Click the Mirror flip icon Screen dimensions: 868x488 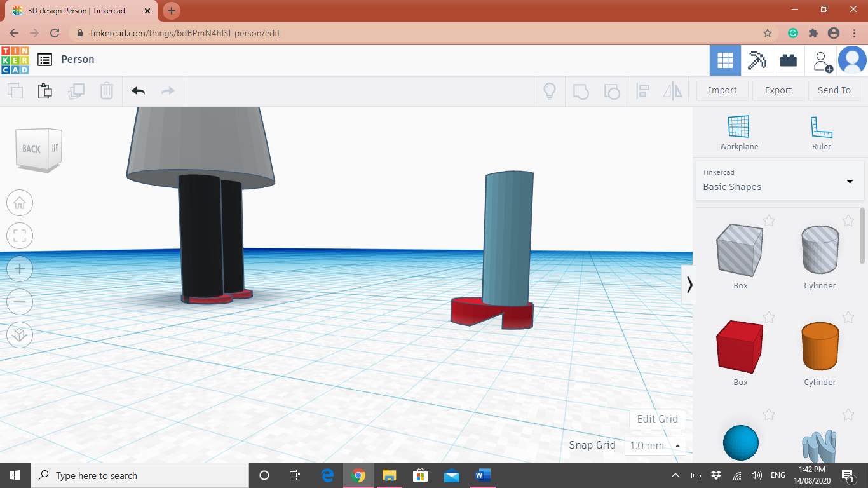pos(673,91)
